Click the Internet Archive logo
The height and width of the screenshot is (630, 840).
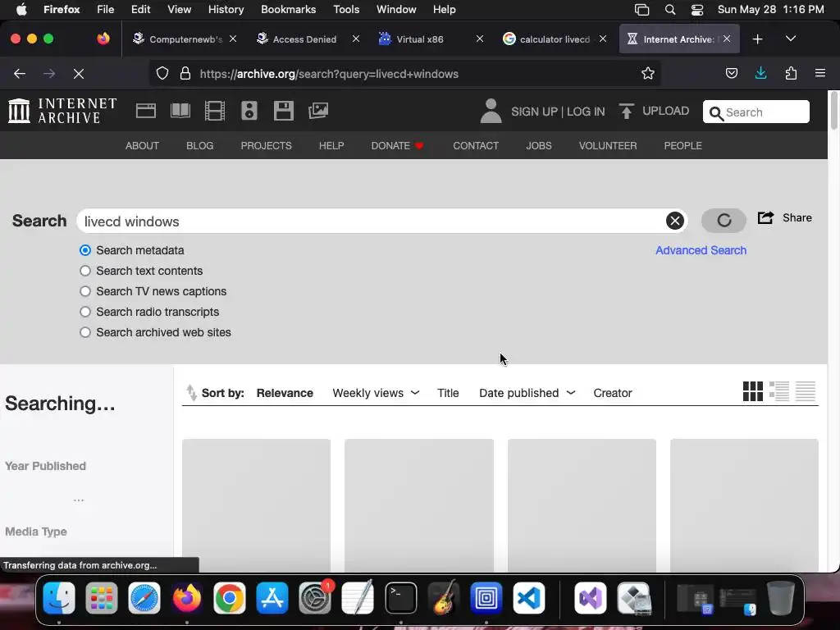(62, 111)
